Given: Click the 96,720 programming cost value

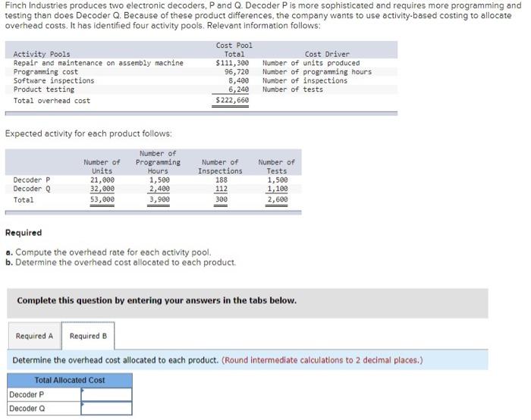Looking at the screenshot, I should click(237, 72).
